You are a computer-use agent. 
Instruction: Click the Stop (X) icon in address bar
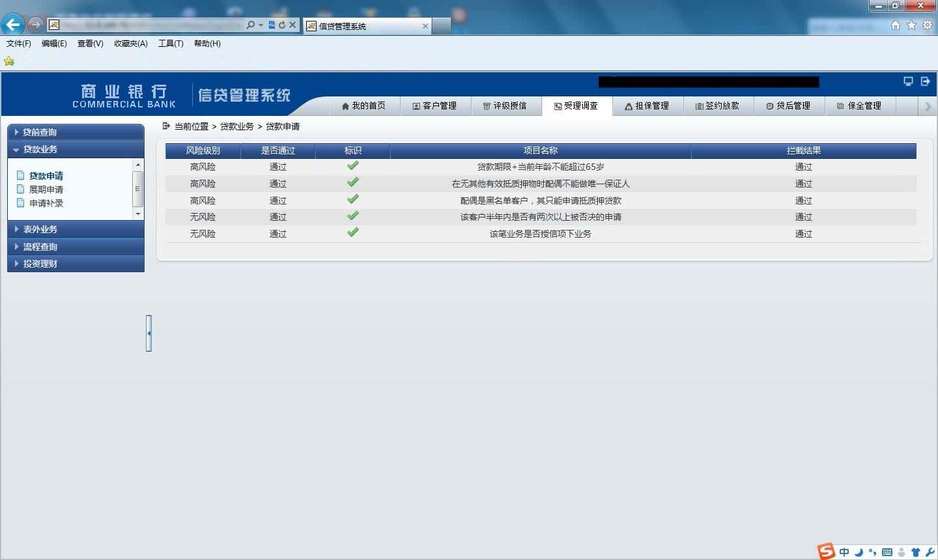coord(292,25)
